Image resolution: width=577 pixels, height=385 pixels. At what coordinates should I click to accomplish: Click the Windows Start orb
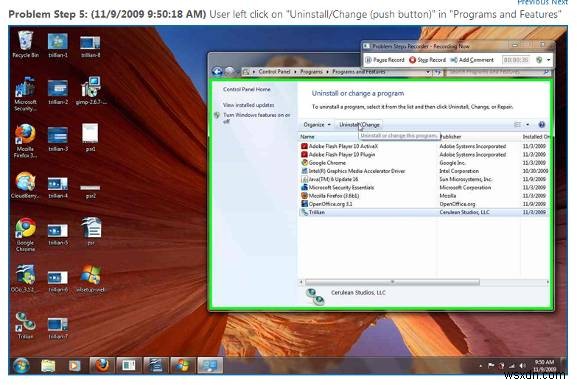click(x=21, y=365)
